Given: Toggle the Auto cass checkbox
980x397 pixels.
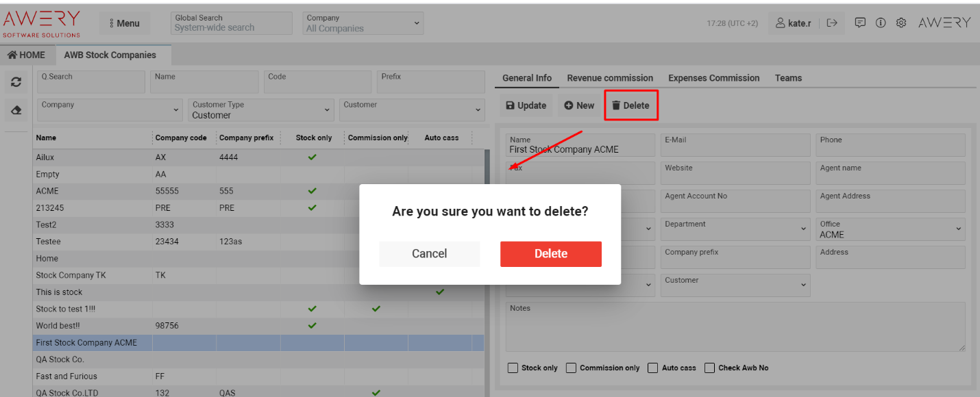Looking at the screenshot, I should click(652, 368).
